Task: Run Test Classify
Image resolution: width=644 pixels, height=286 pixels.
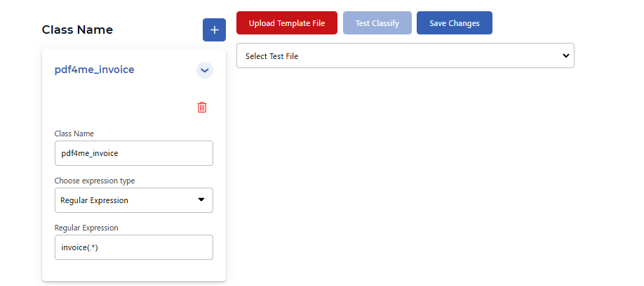Action: click(x=377, y=23)
